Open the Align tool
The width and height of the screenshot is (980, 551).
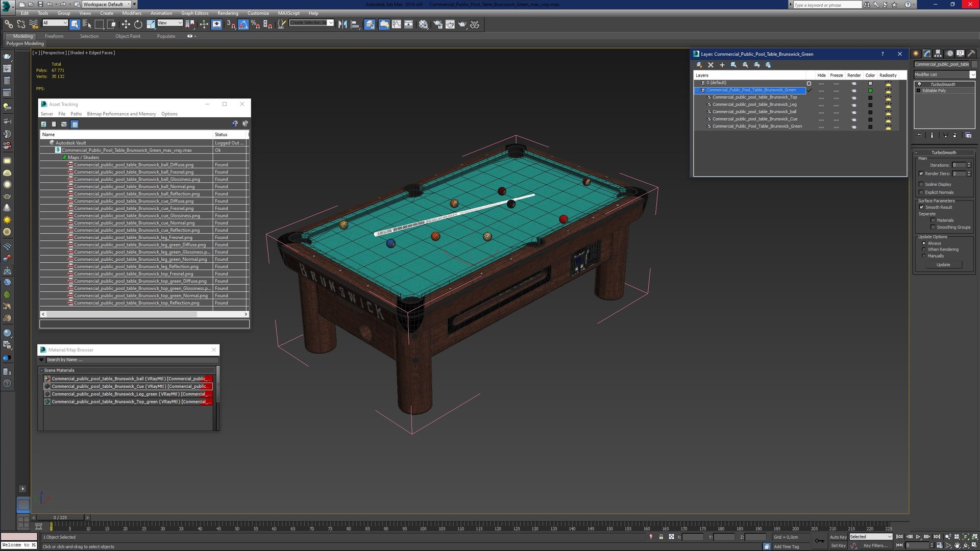coord(355,24)
